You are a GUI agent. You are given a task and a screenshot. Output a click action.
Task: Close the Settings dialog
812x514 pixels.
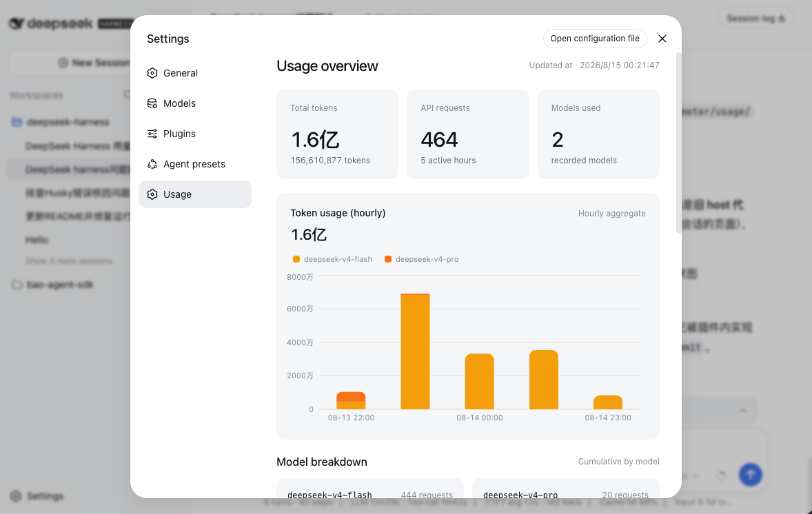(x=662, y=39)
